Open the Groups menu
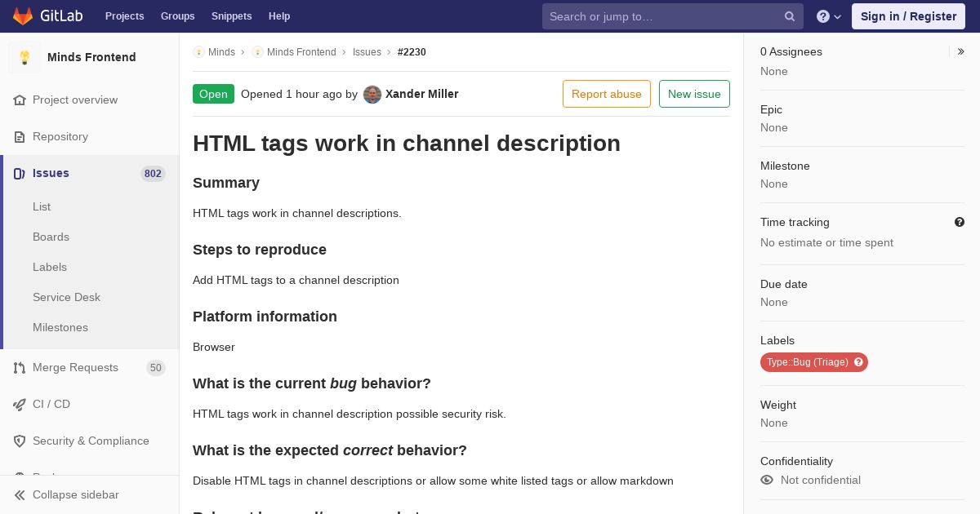This screenshot has width=980, height=514. click(177, 16)
